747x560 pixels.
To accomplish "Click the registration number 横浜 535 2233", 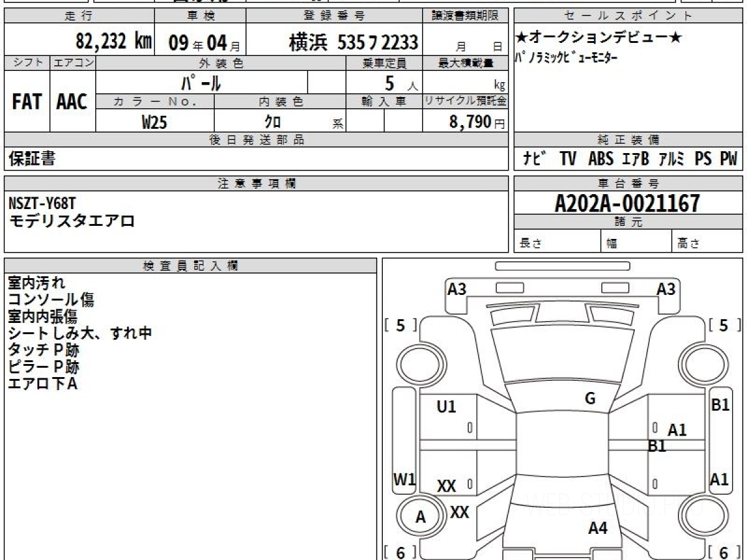I will click(x=353, y=42).
